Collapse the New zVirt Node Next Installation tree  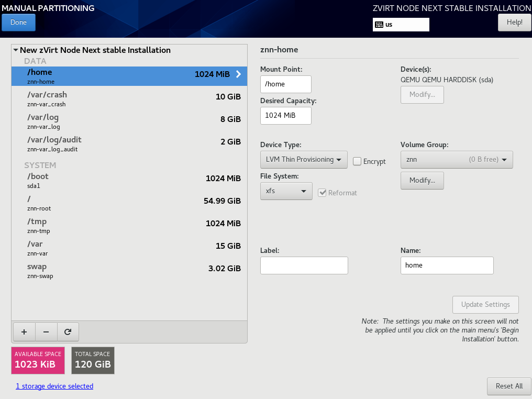tap(16, 50)
